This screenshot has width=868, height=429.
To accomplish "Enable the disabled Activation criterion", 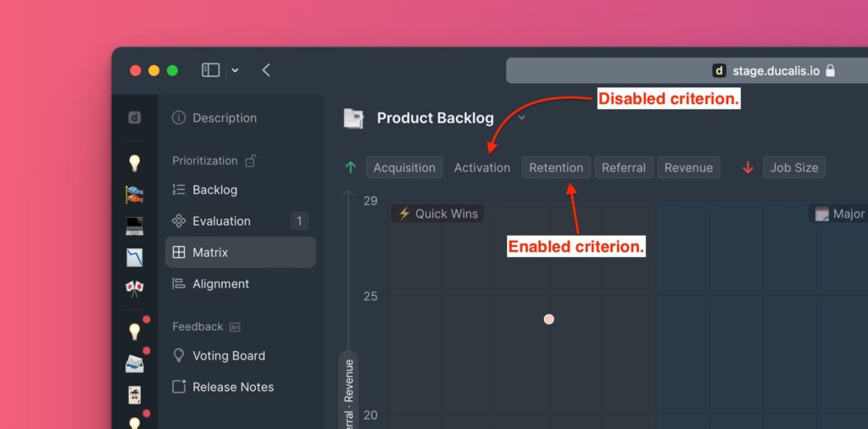I will pos(481,168).
